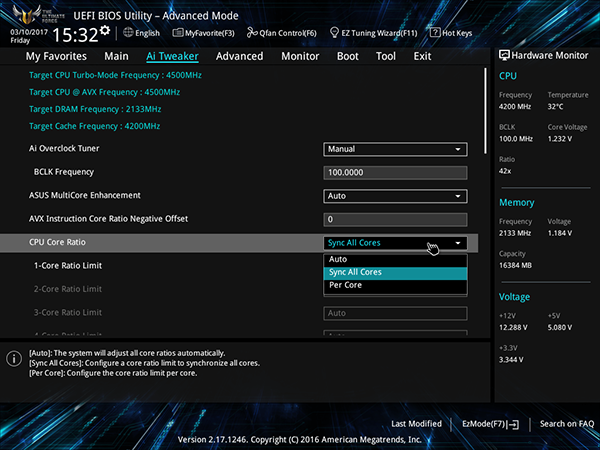
Task: Click Target DRAM Frequency : 2133MHz text
Action: click(95, 109)
